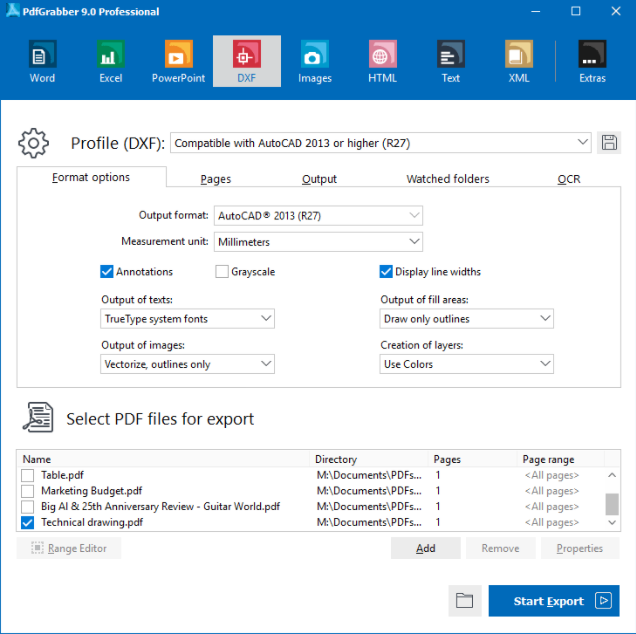
Task: Toggle the Annotations checkbox
Action: [x=107, y=271]
